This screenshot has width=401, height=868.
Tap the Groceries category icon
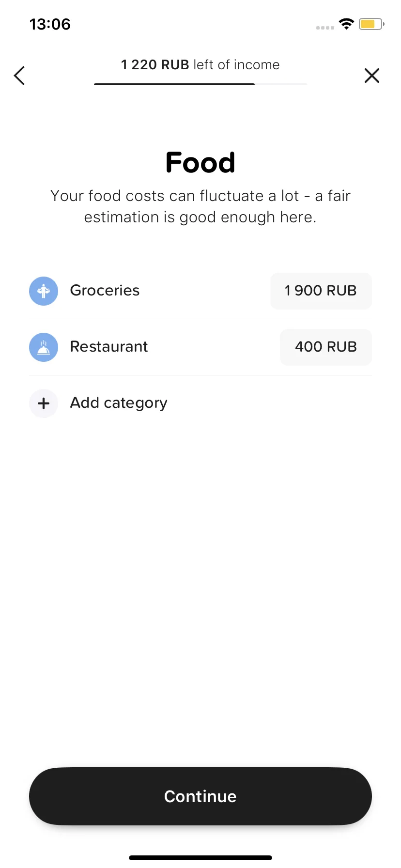pos(44,291)
